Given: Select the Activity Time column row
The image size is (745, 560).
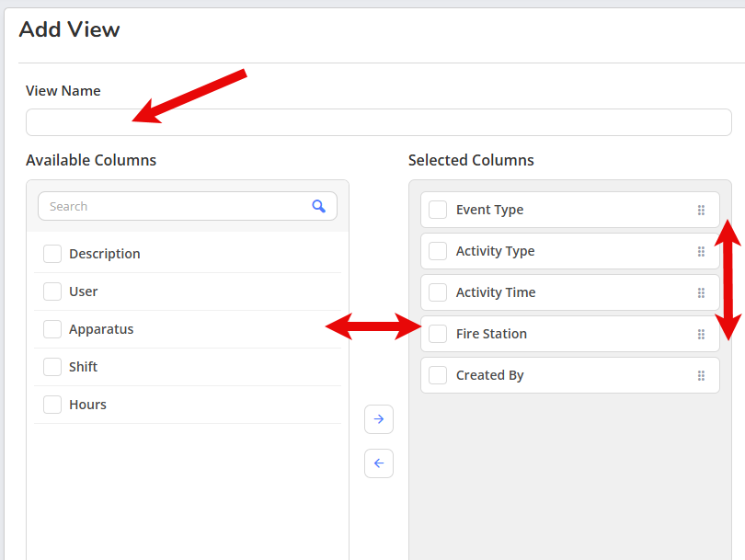Looking at the screenshot, I should pos(569,292).
